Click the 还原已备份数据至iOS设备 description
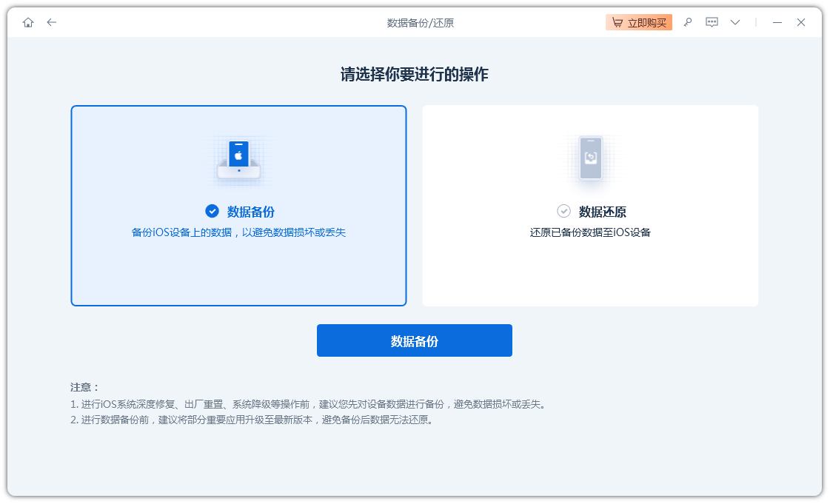 [590, 232]
